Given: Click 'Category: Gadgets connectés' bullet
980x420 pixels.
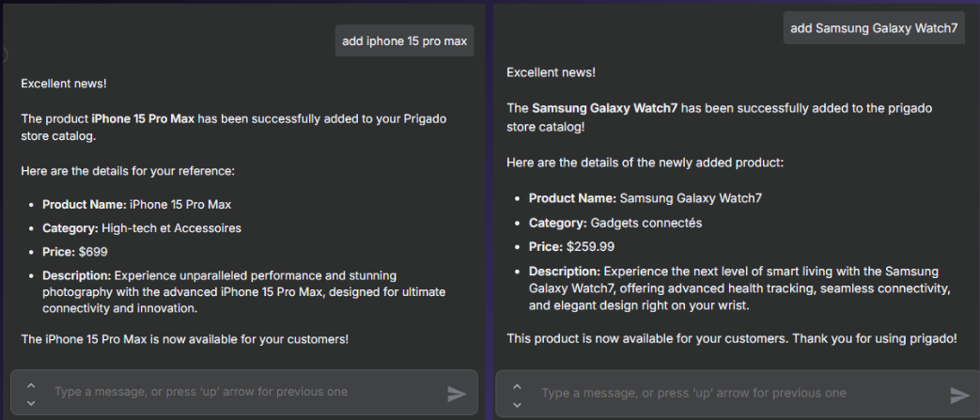Looking at the screenshot, I should point(615,223).
